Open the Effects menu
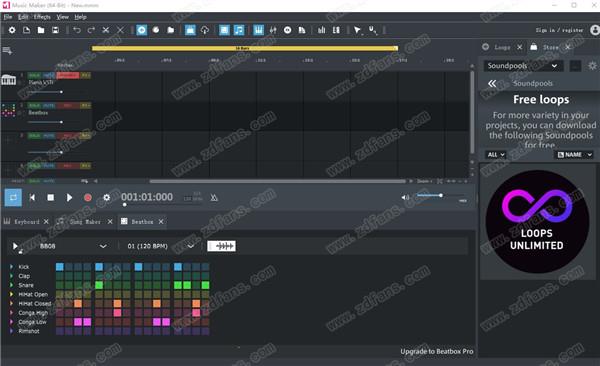This screenshot has width=600, height=366. pos(42,17)
